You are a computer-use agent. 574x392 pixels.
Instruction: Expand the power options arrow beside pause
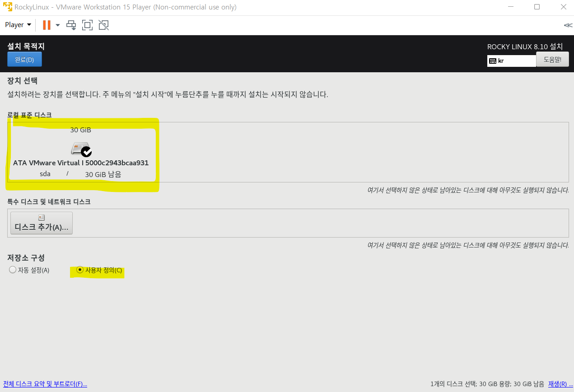pos(58,25)
